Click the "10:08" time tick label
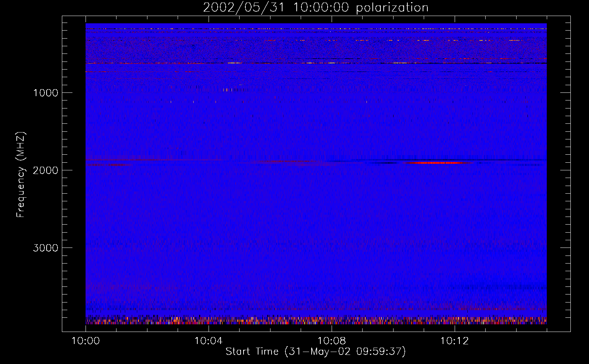The width and height of the screenshot is (589, 364). [331, 341]
